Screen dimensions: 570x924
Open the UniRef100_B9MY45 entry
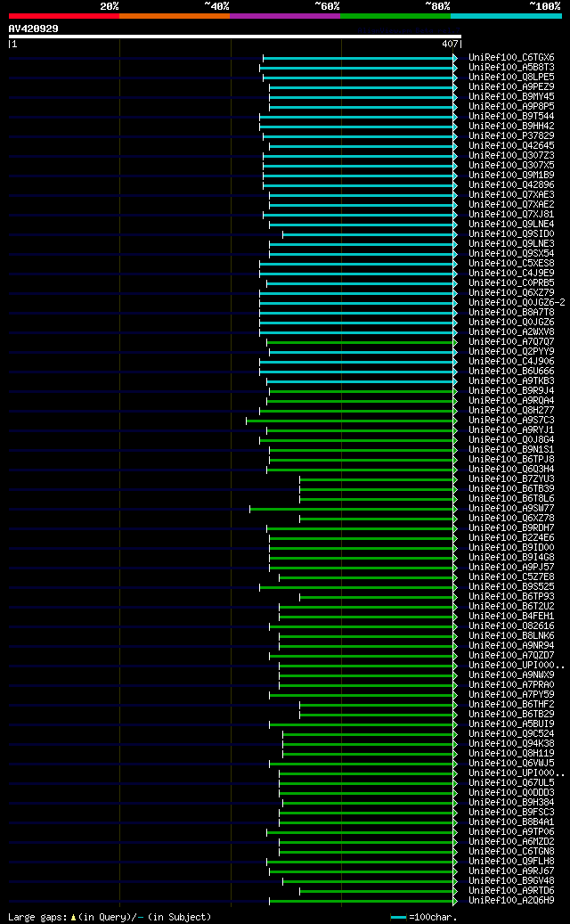(x=511, y=96)
